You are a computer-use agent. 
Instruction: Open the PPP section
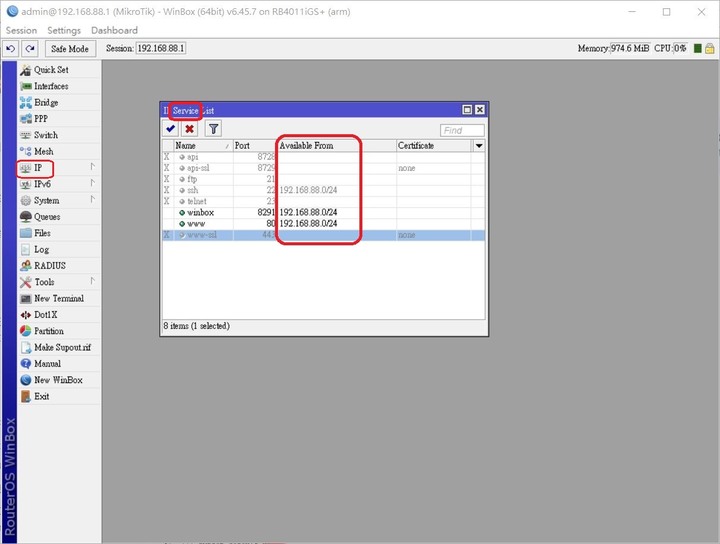[x=59, y=119]
